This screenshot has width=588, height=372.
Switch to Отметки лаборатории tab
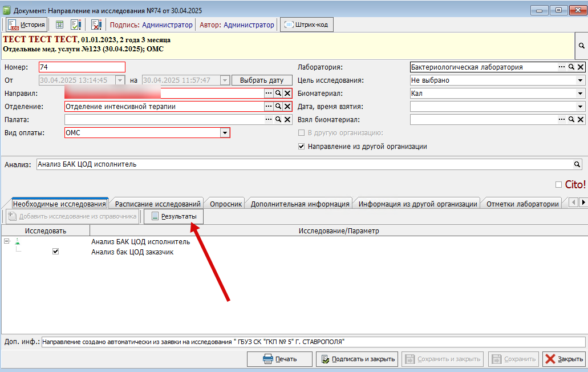click(x=522, y=204)
